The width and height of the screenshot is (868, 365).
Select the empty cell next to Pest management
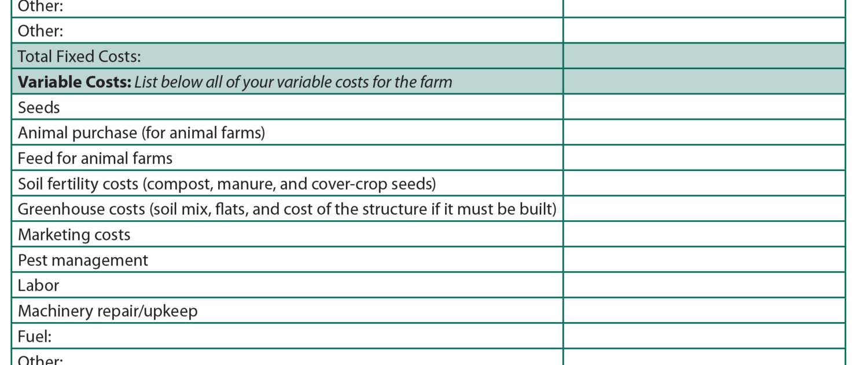704,260
